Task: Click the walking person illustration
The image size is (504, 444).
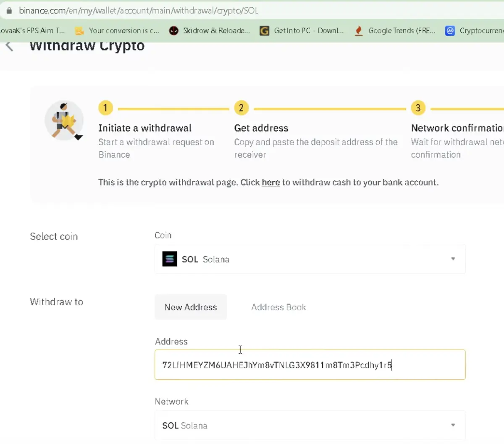Action: tap(65, 121)
